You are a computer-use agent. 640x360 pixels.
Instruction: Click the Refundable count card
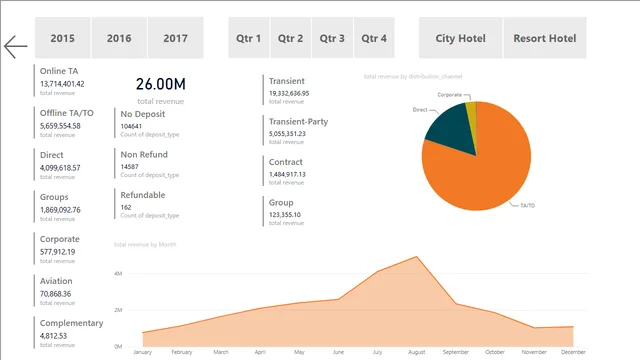tap(148, 204)
